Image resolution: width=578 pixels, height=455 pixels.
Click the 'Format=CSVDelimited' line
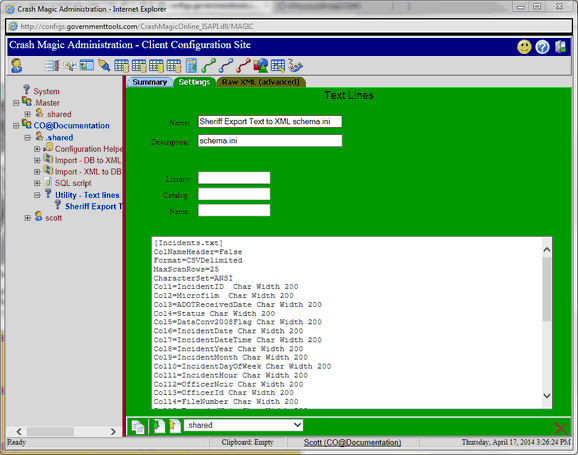click(x=198, y=260)
